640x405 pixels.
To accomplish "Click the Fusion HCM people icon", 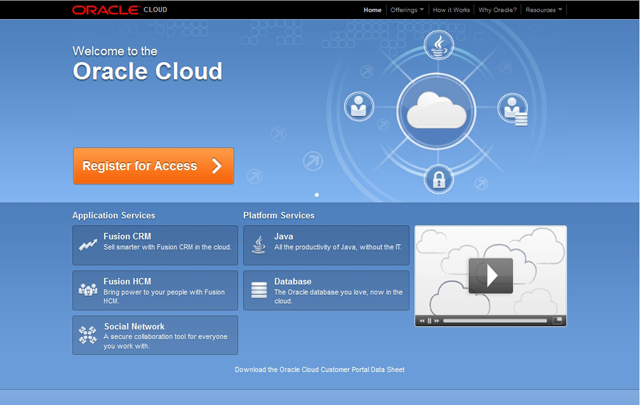I will [88, 289].
